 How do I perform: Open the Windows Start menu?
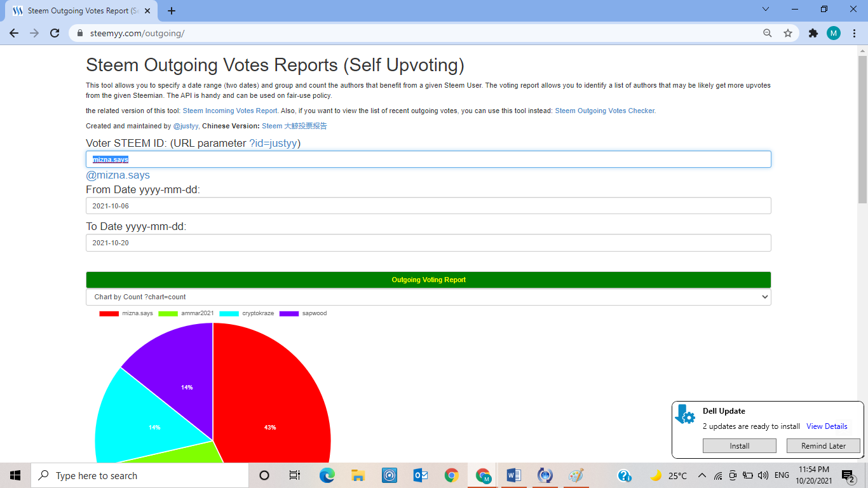[15, 475]
